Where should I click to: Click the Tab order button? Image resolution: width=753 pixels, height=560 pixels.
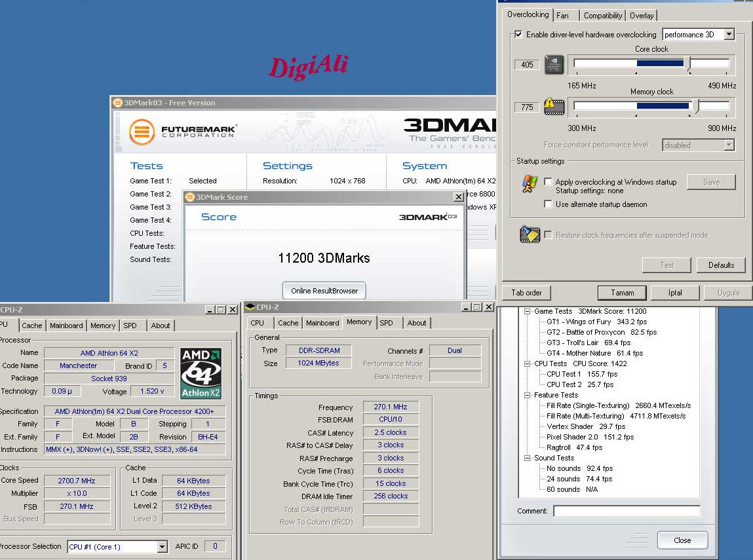click(526, 293)
